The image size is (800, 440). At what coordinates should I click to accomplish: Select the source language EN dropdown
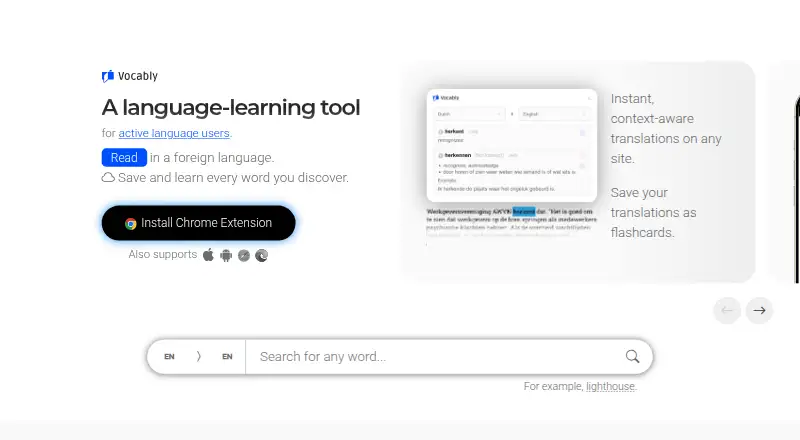(x=169, y=357)
